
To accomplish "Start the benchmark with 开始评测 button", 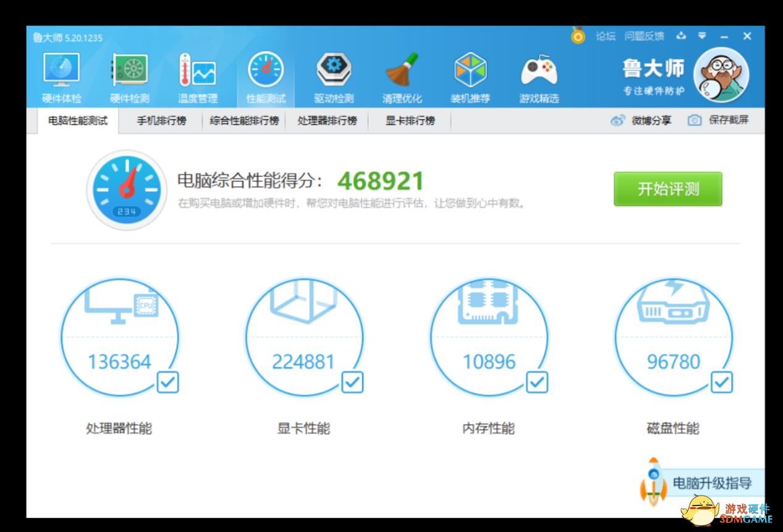I will 667,189.
